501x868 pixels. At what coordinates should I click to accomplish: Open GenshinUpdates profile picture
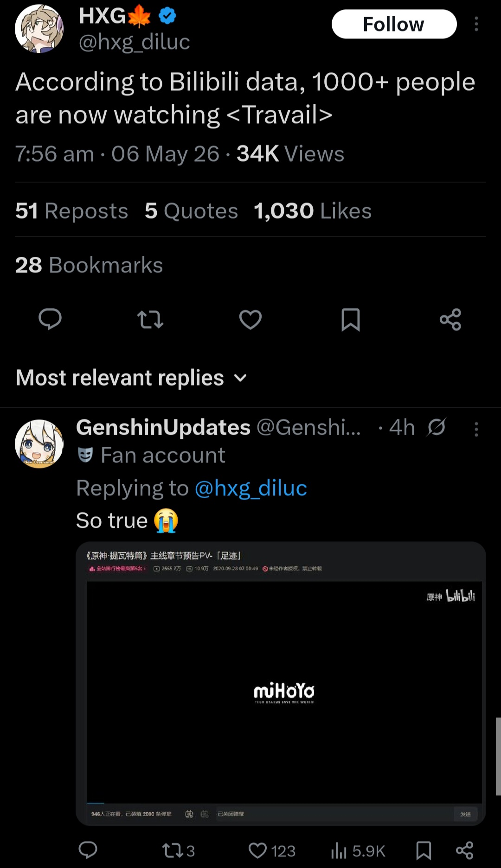39,444
